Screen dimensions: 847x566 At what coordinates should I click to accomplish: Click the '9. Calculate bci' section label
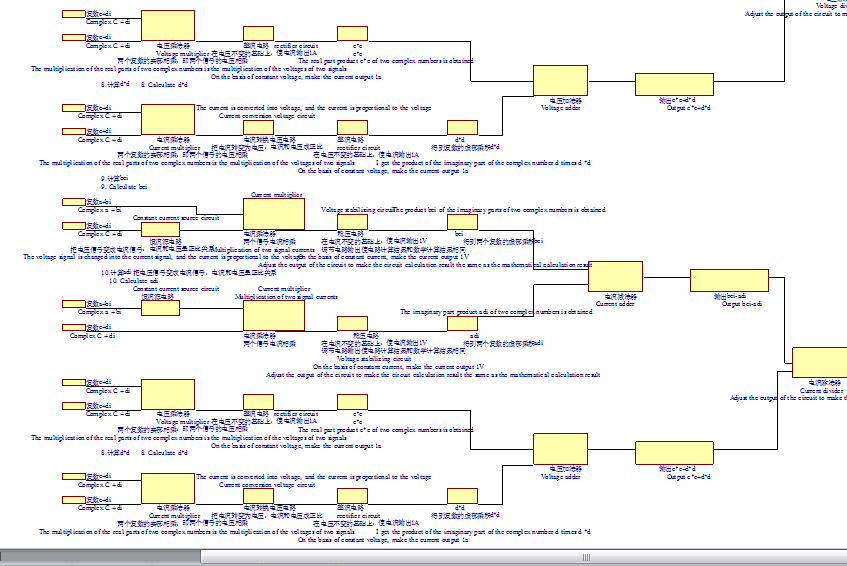coord(124,187)
